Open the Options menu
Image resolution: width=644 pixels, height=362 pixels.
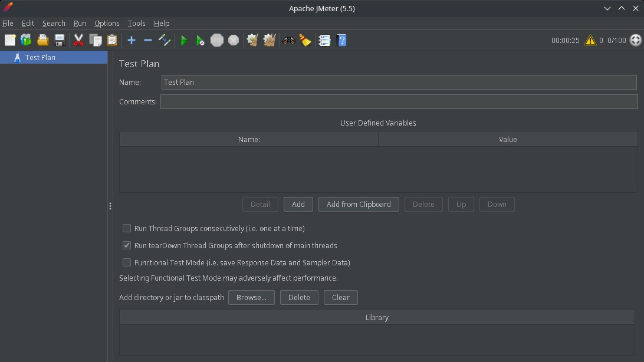[107, 24]
